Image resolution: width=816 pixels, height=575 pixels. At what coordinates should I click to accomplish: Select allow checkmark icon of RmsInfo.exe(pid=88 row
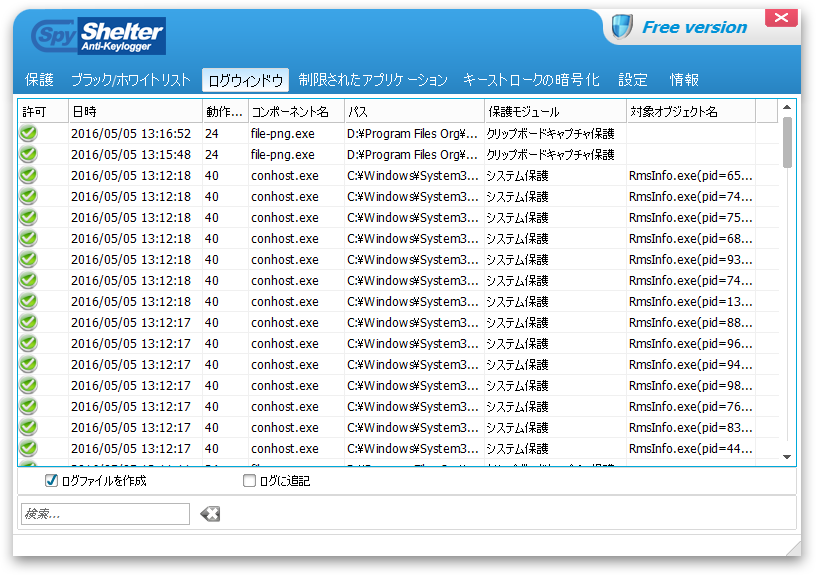(29, 322)
